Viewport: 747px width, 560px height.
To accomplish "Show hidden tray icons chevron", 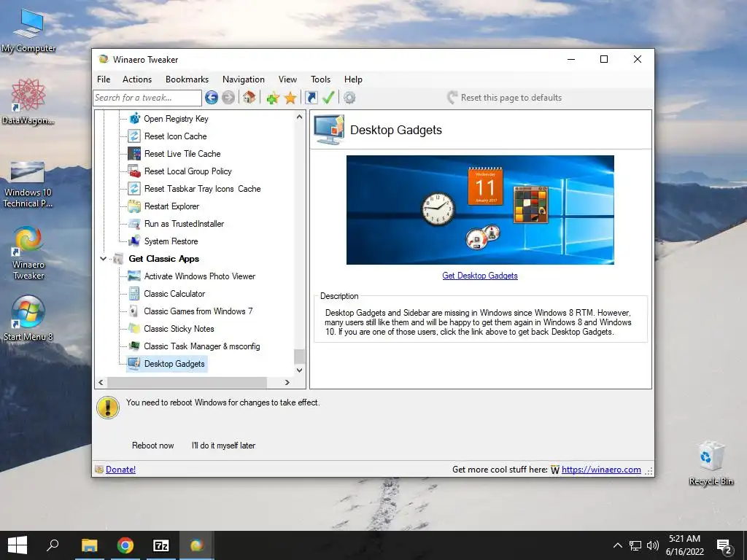I will (x=617, y=545).
